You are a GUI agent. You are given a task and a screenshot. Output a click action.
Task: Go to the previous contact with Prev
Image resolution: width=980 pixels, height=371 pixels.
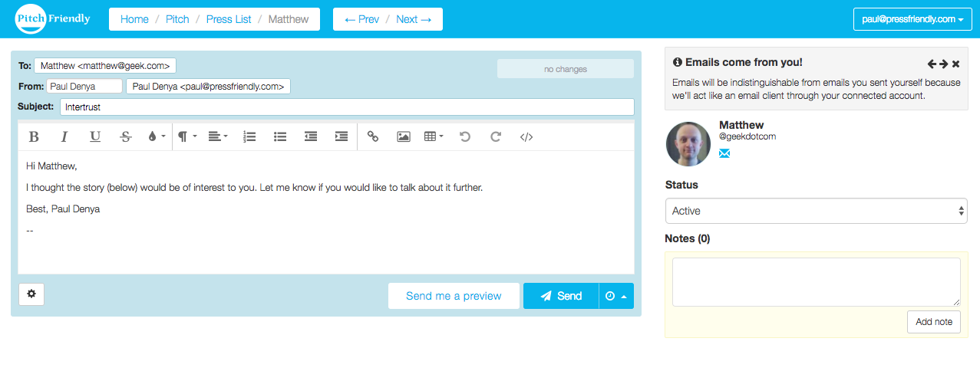tap(361, 19)
